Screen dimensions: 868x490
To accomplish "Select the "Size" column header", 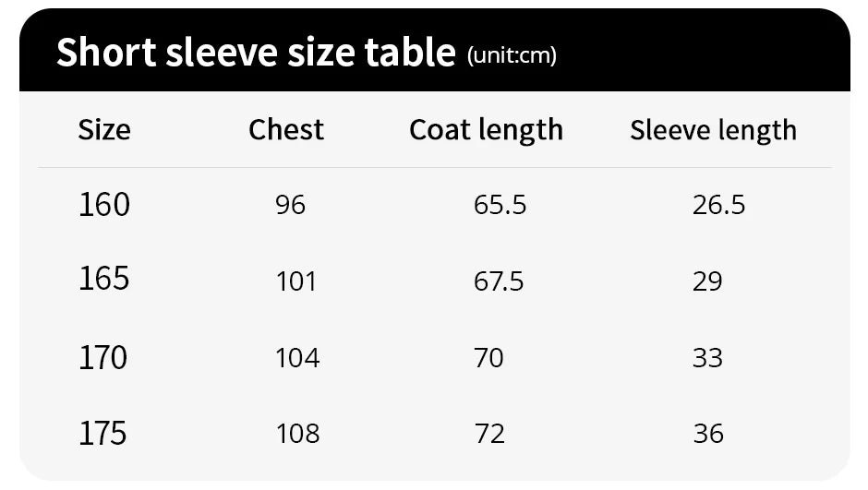I will click(x=104, y=129).
